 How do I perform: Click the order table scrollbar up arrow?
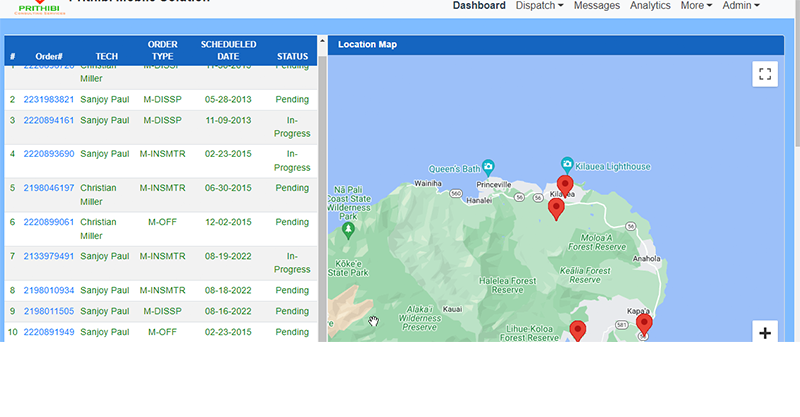click(322, 40)
